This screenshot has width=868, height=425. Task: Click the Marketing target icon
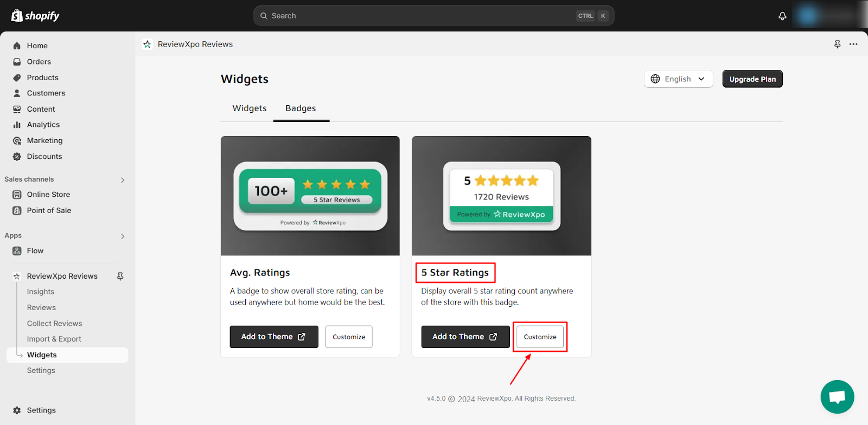tap(17, 140)
